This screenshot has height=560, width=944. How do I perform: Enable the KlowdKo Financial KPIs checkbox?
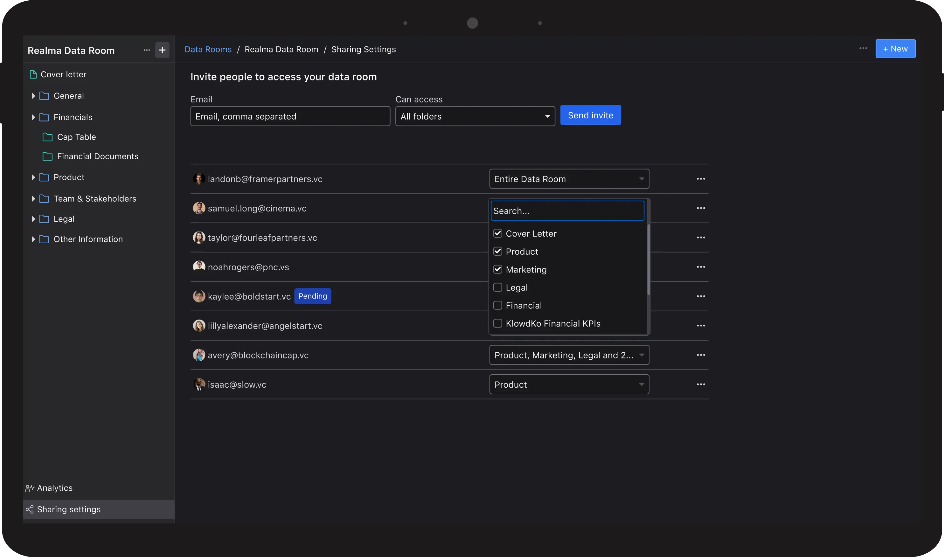(497, 323)
